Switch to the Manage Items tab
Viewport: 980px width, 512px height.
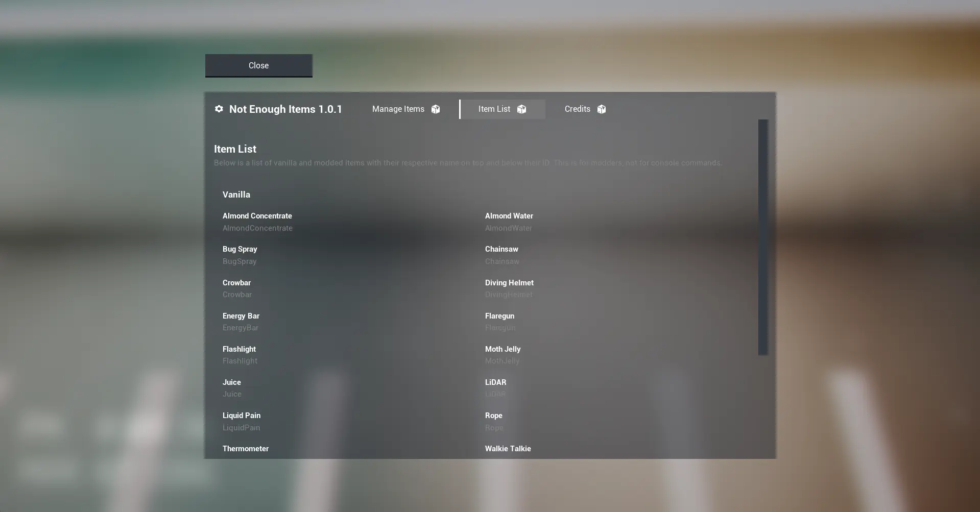398,109
